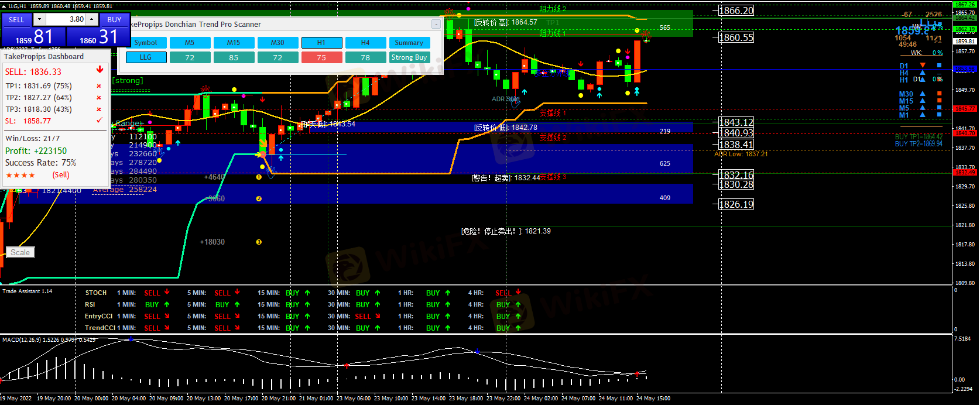Image resolution: width=980 pixels, height=405 pixels.
Task: Click the red checkmark beside SL
Action: (x=99, y=121)
